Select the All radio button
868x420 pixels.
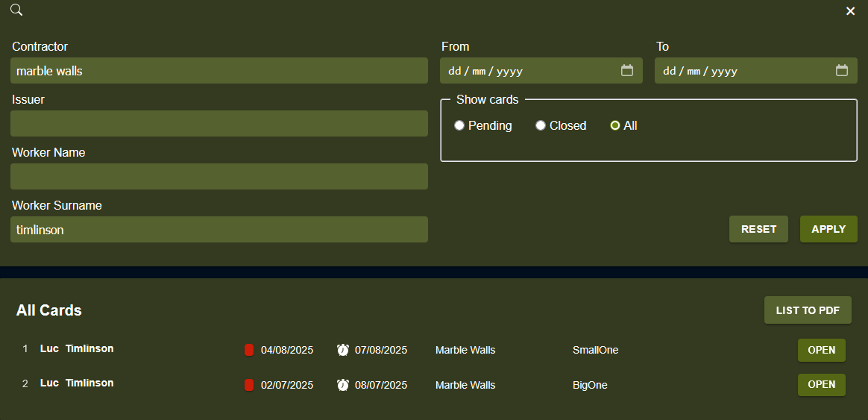click(x=615, y=125)
